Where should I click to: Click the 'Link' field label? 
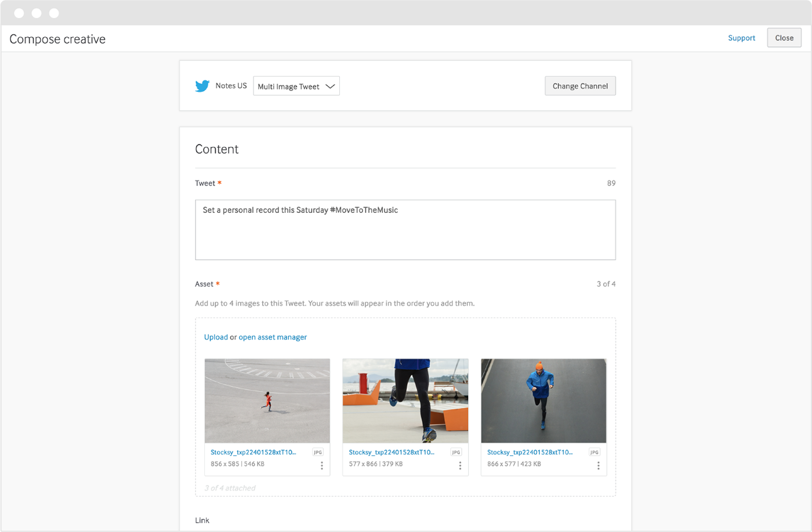point(202,520)
